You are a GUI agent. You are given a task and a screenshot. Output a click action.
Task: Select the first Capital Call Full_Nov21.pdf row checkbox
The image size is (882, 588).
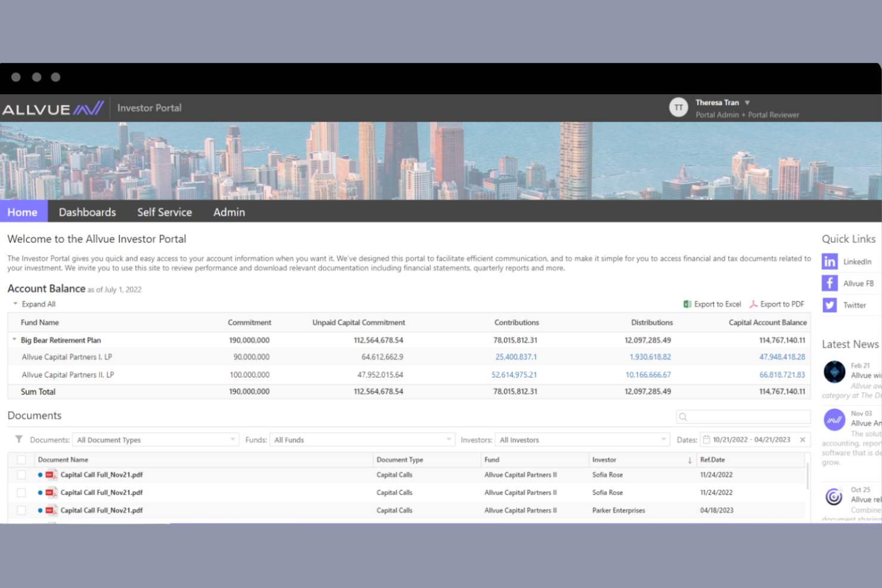pos(21,475)
